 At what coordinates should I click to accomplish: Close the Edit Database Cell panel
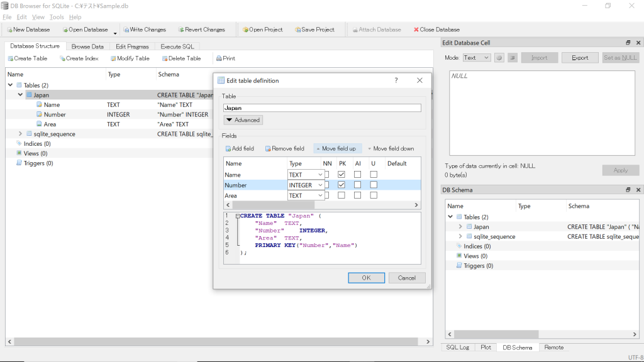(x=638, y=43)
